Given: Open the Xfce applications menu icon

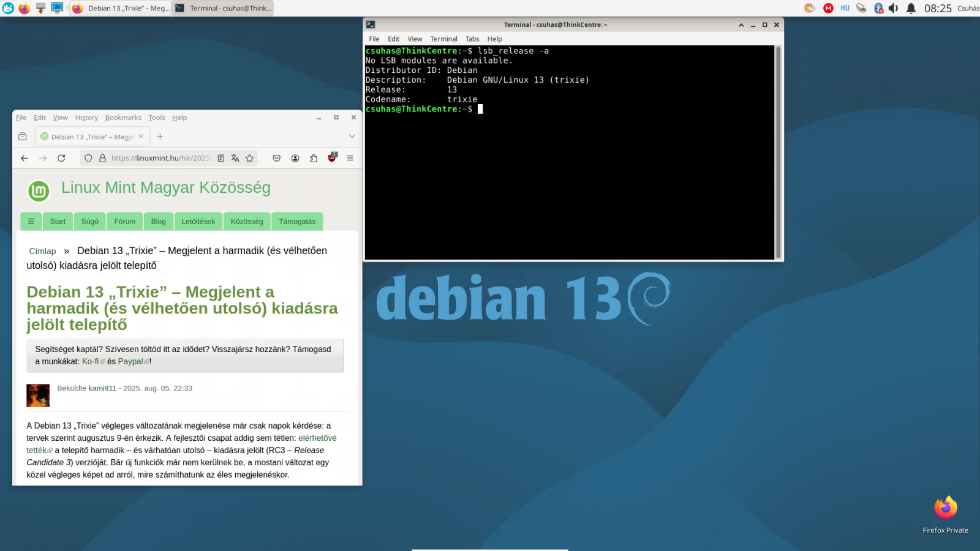Looking at the screenshot, I should [x=8, y=8].
